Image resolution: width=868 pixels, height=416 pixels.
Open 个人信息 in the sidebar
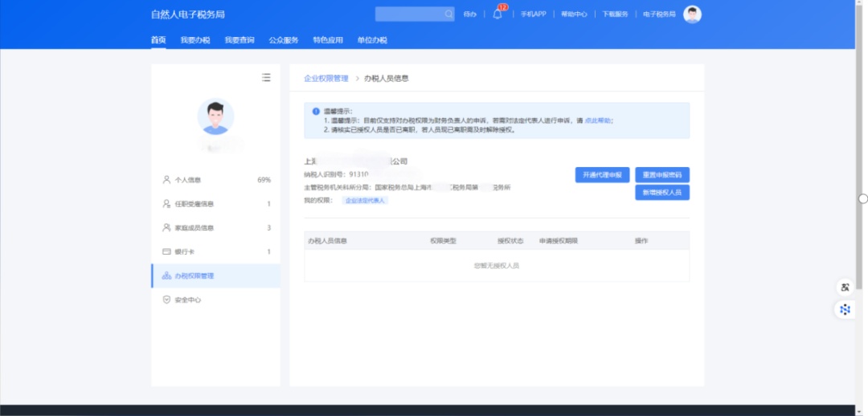point(187,180)
